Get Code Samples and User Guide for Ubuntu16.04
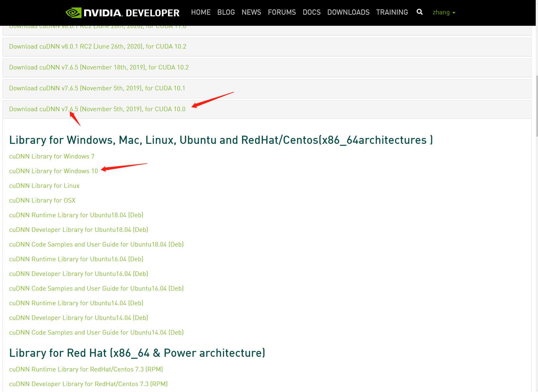The image size is (538, 392). pyautogui.click(x=97, y=289)
